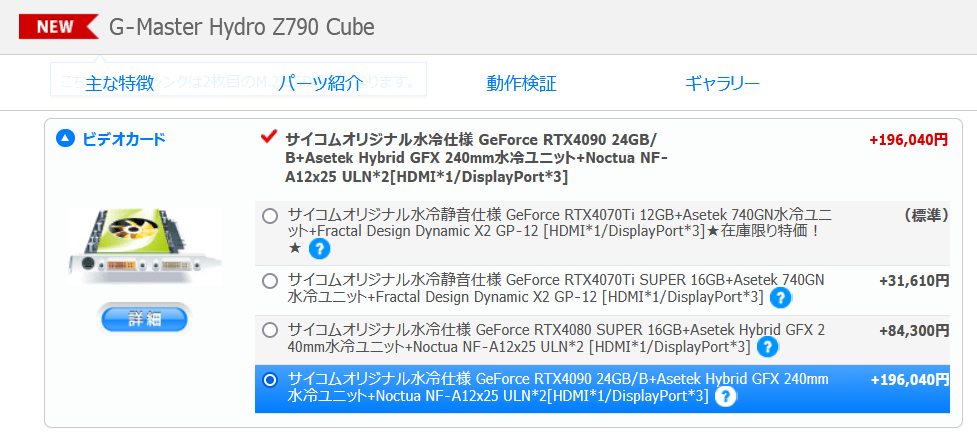Select RTX4070Ti SUPER 16GB radio button

click(270, 281)
